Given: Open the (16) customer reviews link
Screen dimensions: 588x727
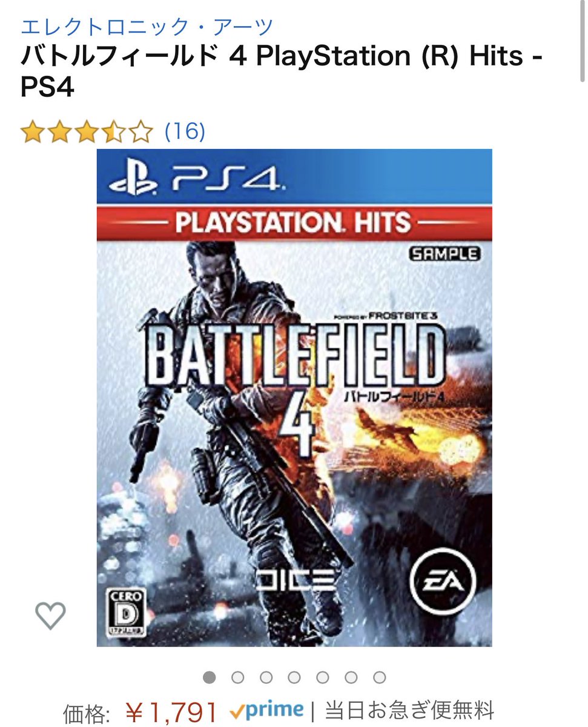Looking at the screenshot, I should click(x=185, y=131).
